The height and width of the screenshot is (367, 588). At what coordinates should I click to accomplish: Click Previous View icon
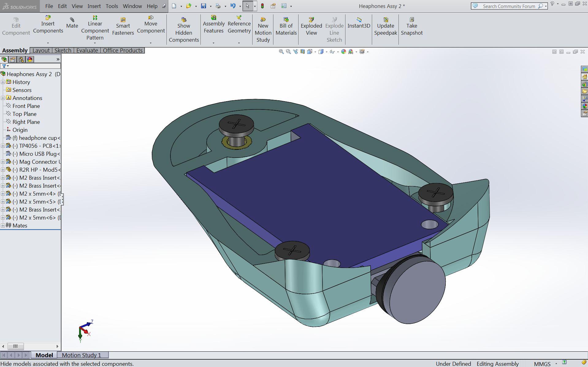(x=295, y=52)
